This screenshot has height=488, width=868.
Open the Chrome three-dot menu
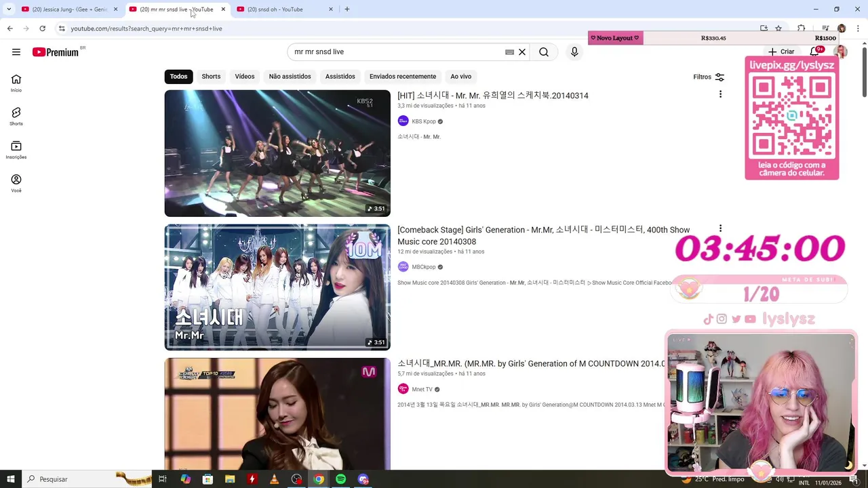tap(858, 28)
